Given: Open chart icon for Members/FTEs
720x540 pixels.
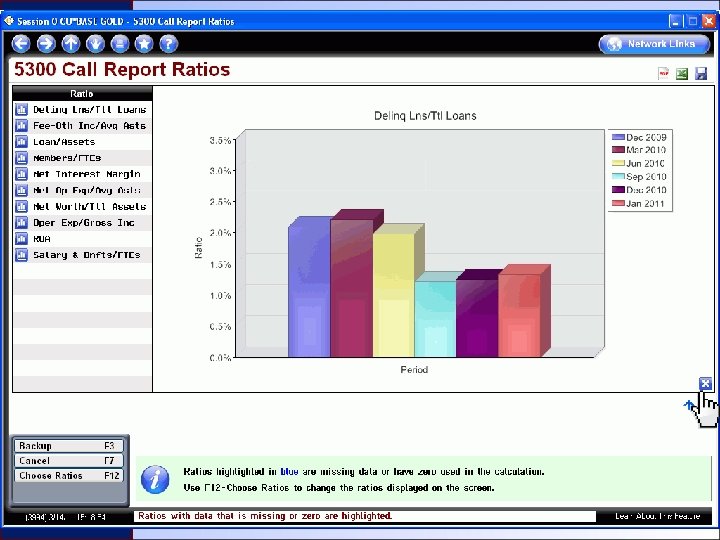Looking at the screenshot, I should click(x=21, y=158).
